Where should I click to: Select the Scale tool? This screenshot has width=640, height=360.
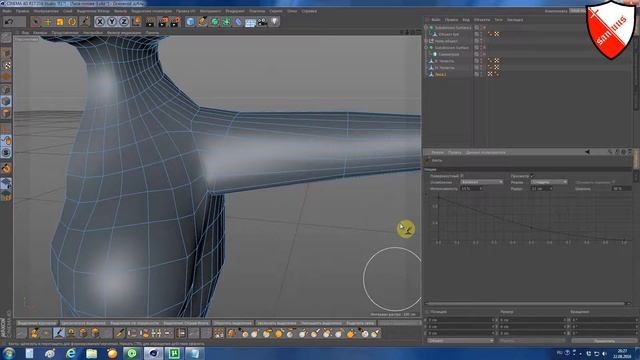point(60,22)
